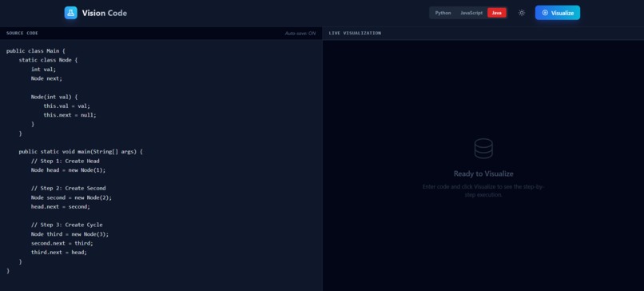Click the database icon in the visualization pane
Image resolution: width=644 pixels, height=291 pixels.
point(483,149)
